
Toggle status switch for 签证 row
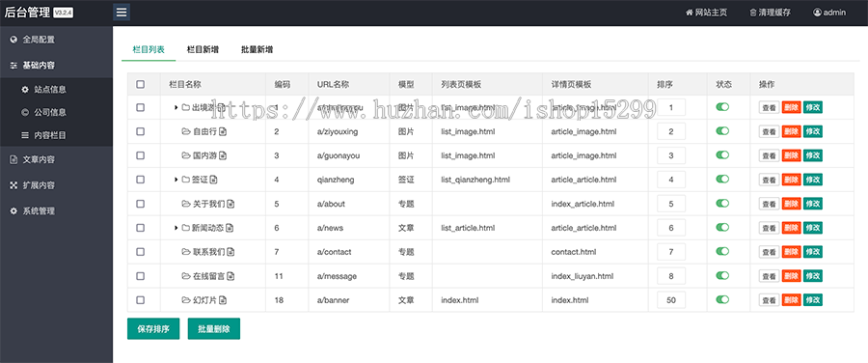[x=722, y=180]
